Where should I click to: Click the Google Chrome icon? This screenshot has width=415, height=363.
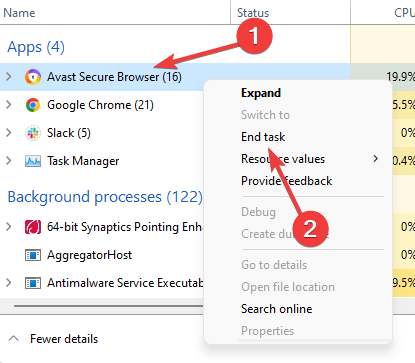(x=33, y=105)
